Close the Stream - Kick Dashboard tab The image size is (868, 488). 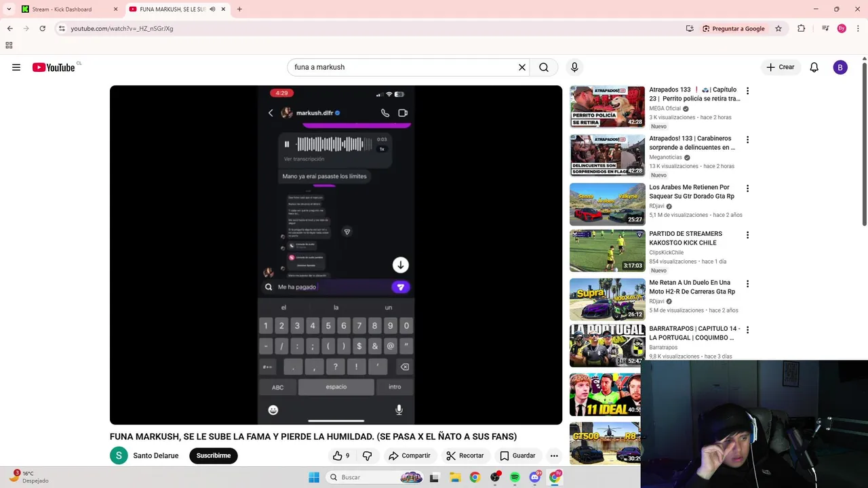click(x=115, y=9)
